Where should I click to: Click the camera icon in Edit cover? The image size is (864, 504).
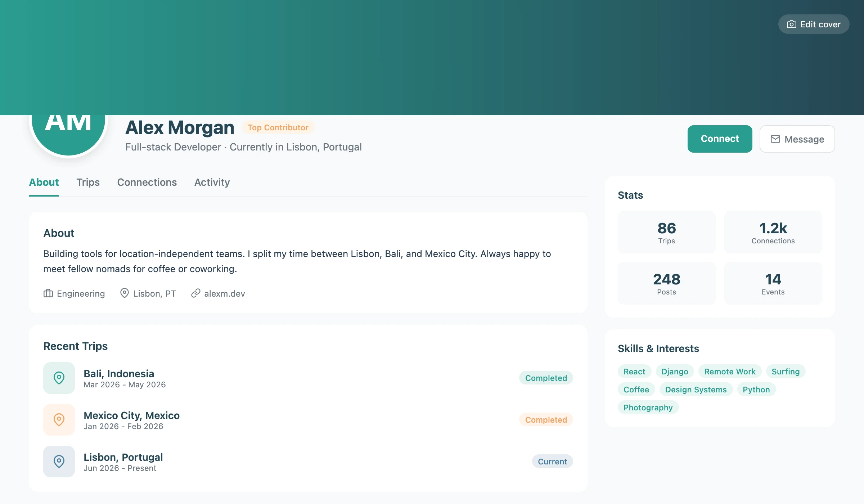791,24
